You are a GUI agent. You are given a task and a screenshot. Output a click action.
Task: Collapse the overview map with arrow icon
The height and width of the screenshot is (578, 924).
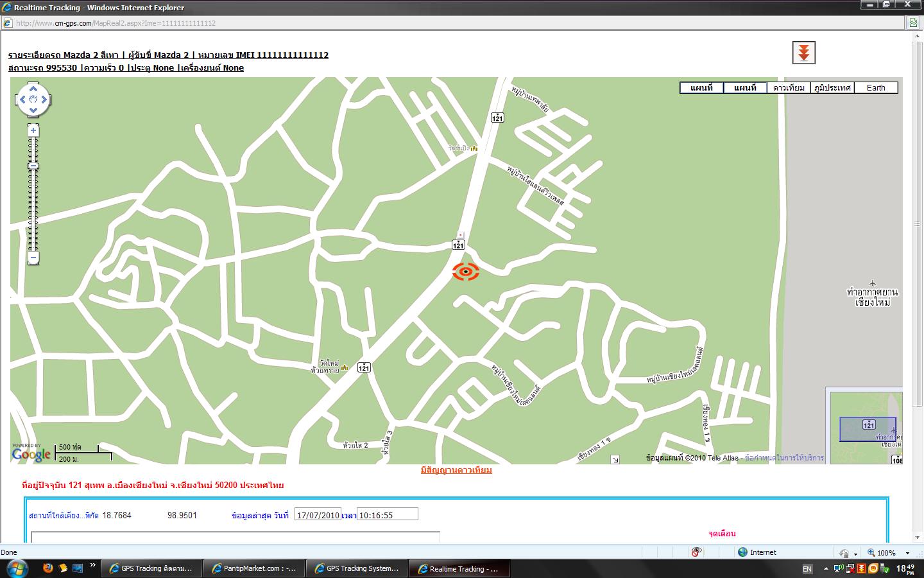[615, 459]
